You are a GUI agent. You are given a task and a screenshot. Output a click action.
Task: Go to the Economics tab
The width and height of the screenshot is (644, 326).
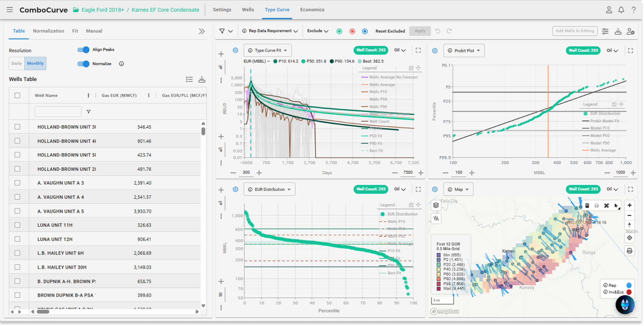tap(312, 10)
